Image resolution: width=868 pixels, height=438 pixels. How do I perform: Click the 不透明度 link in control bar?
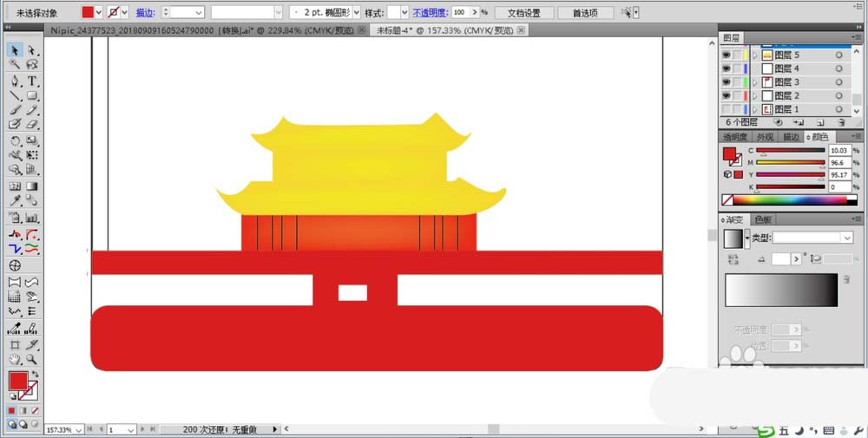431,12
